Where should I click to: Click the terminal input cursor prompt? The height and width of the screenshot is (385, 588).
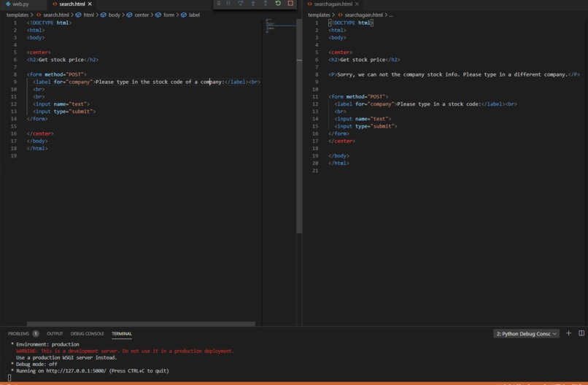(9, 378)
